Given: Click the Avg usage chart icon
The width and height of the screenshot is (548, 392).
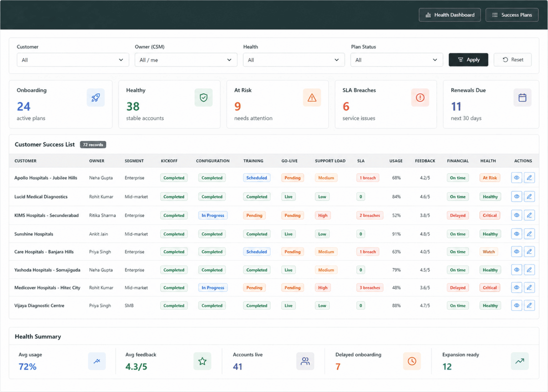Looking at the screenshot, I should [97, 361].
